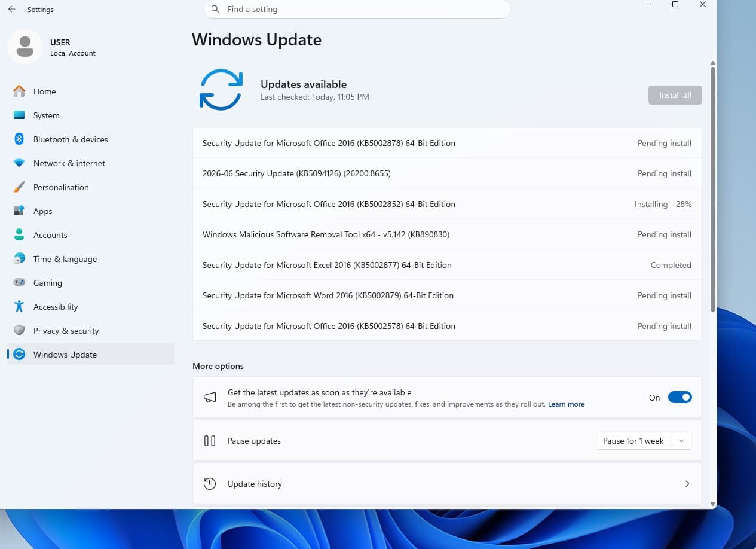Follow the Learn more link
The height and width of the screenshot is (549, 756).
pyautogui.click(x=566, y=404)
